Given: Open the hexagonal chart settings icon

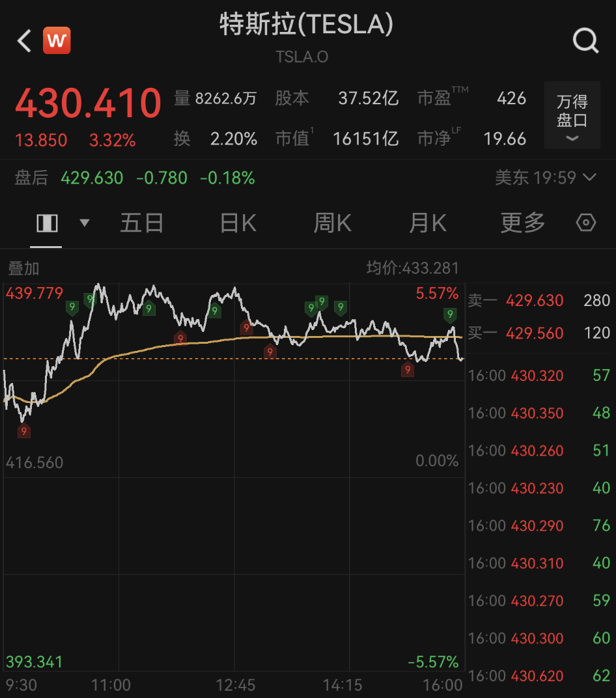Looking at the screenshot, I should point(585,222).
